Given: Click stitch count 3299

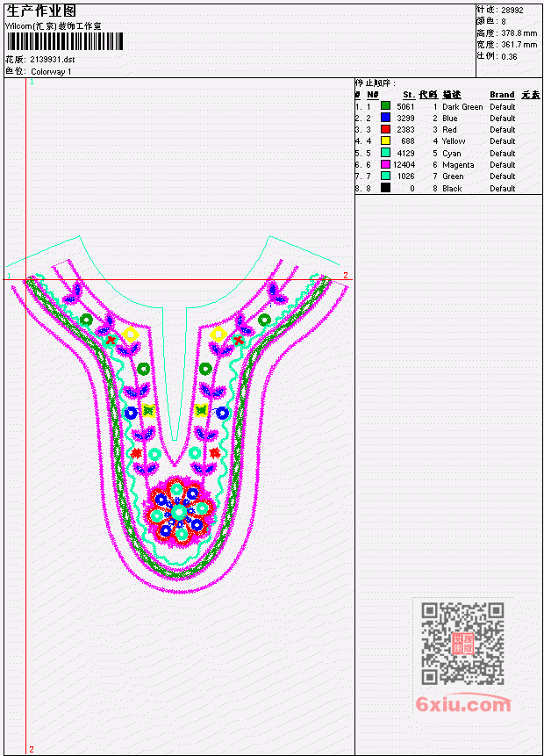Looking at the screenshot, I should (x=405, y=119).
